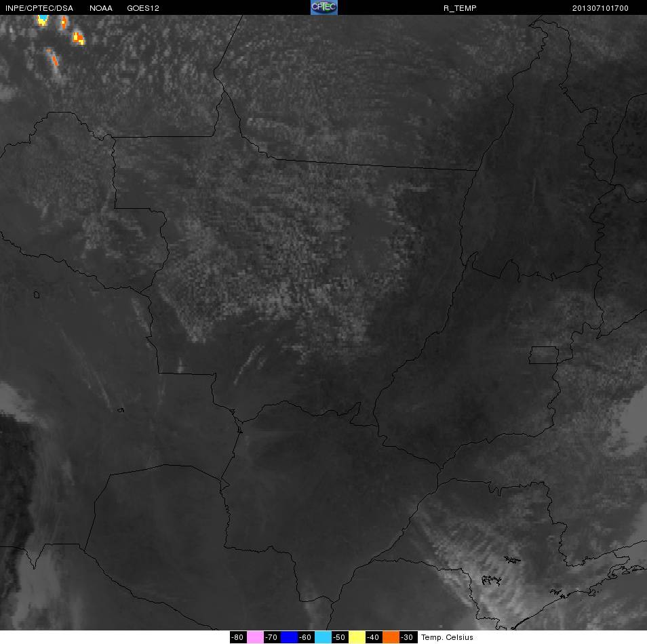Click the Temp. Celsius legend label
Screen dimensions: 647x644
[x=447, y=637]
